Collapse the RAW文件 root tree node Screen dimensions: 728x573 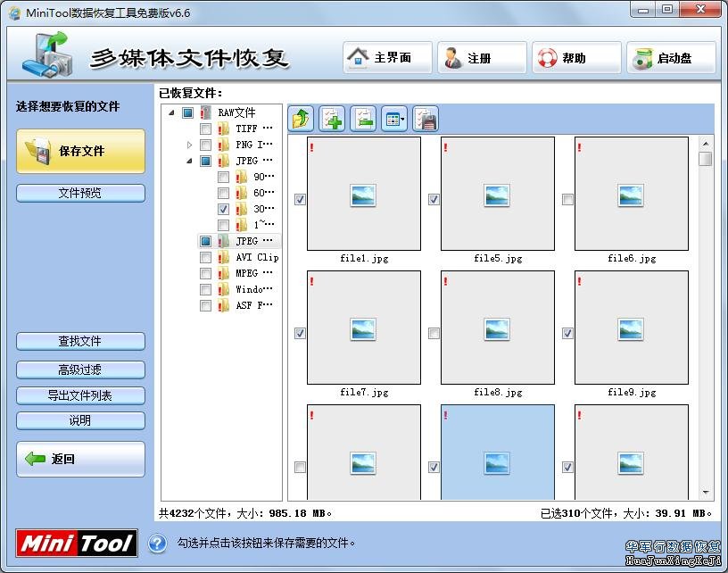click(x=171, y=113)
